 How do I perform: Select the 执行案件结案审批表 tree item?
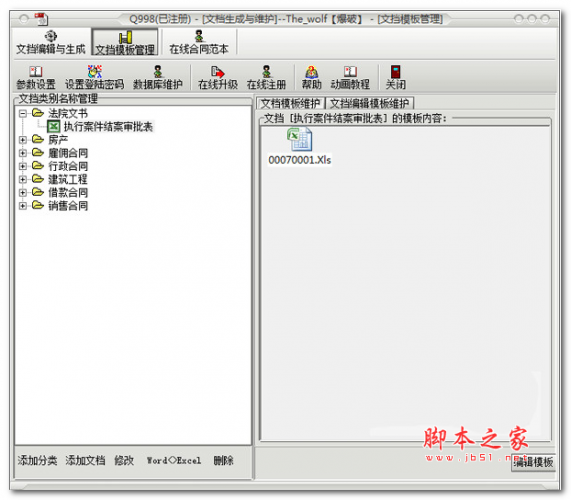pyautogui.click(x=108, y=127)
